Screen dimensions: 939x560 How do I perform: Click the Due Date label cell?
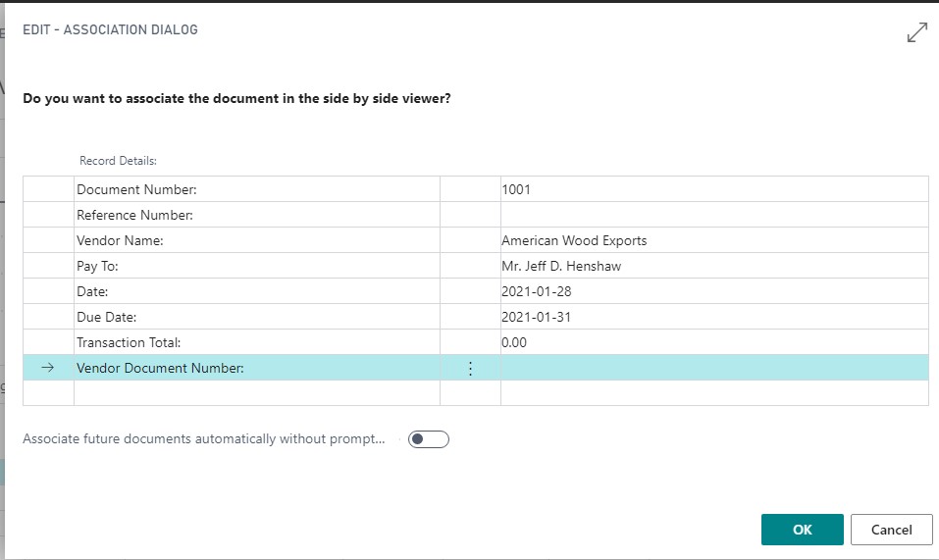(x=106, y=317)
